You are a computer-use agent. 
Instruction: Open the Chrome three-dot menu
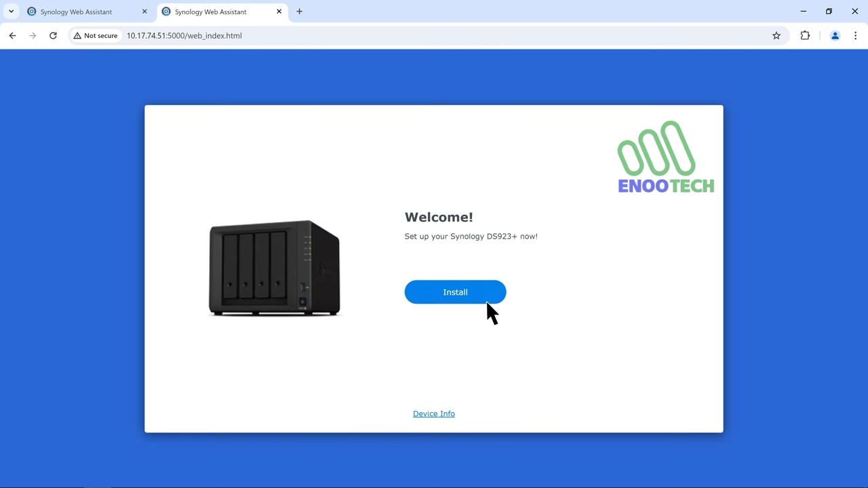[x=855, y=35]
